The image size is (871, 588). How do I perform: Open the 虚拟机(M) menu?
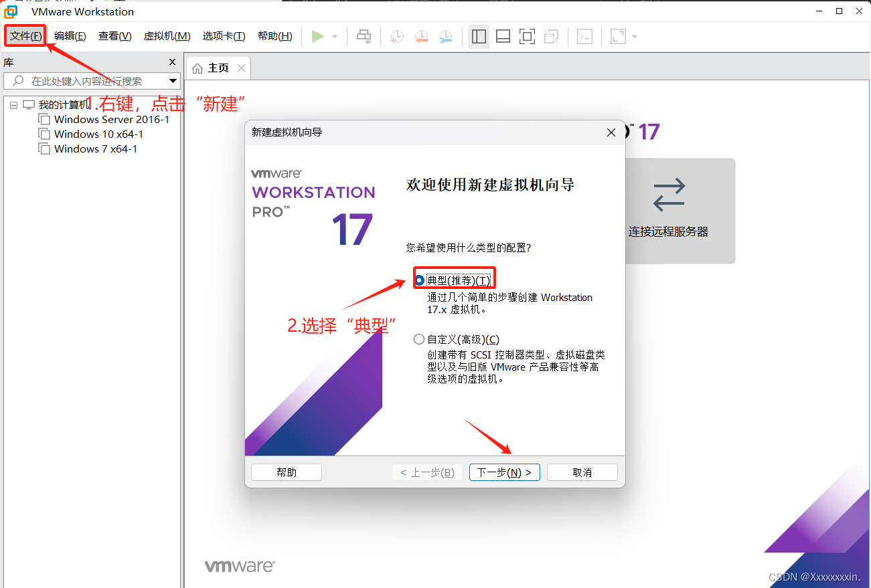click(167, 36)
